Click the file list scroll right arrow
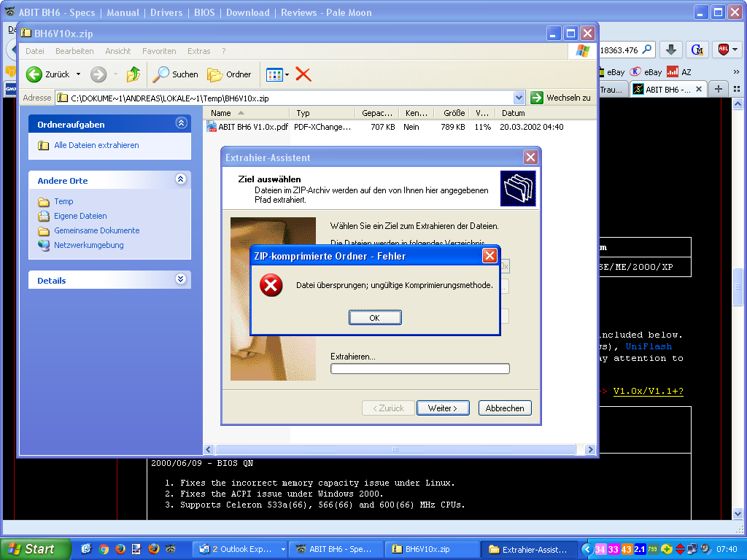 pyautogui.click(x=590, y=449)
